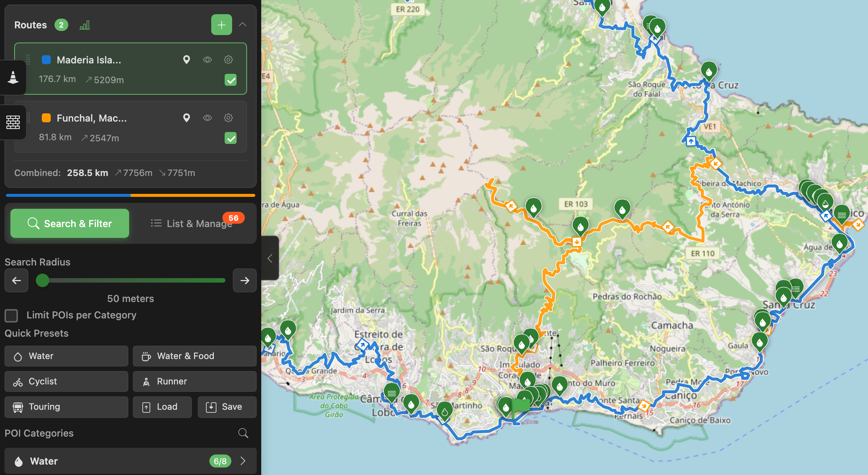Save the current POI setup
The height and width of the screenshot is (475, 868).
pos(227,407)
